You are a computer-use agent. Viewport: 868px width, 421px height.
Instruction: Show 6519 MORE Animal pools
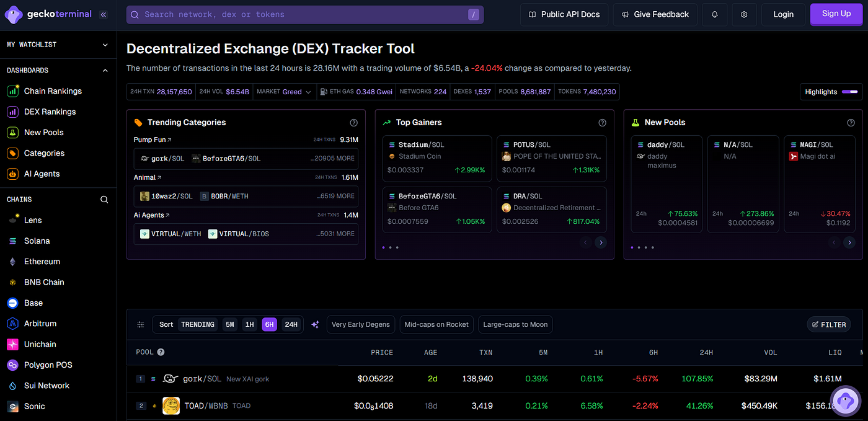point(335,196)
